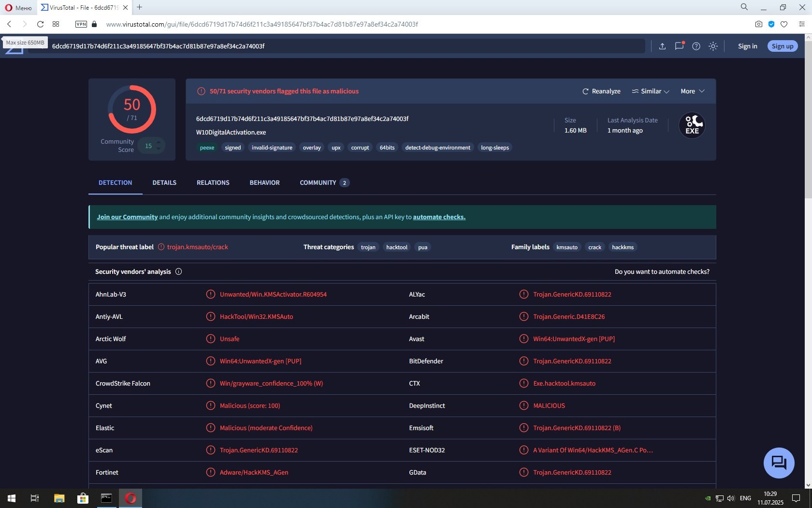Toggle the light/dark theme sun icon
The image size is (812, 508).
click(x=713, y=46)
